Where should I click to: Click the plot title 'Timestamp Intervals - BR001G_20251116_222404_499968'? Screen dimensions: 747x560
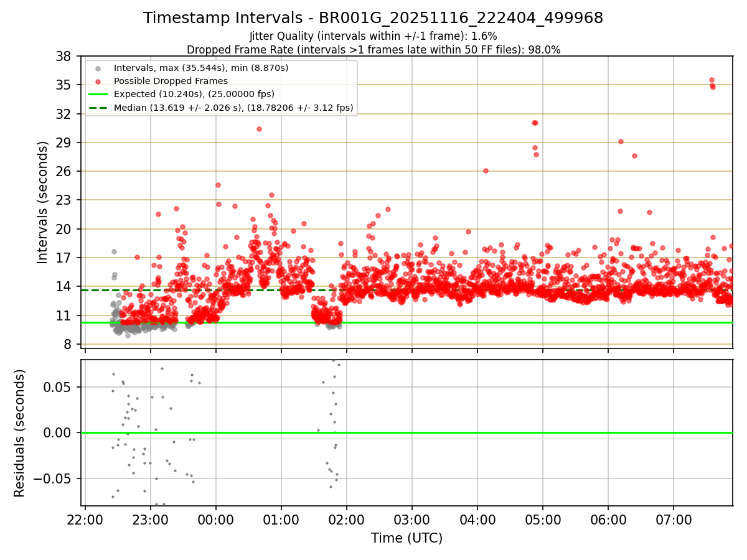[x=373, y=18]
